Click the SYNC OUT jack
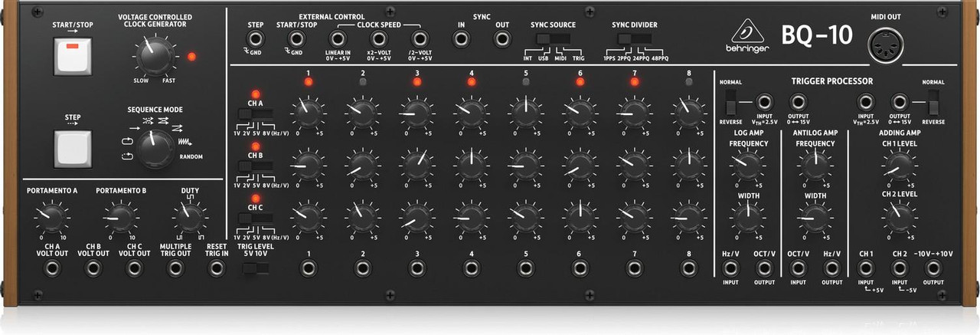The image size is (980, 335). tap(502, 38)
